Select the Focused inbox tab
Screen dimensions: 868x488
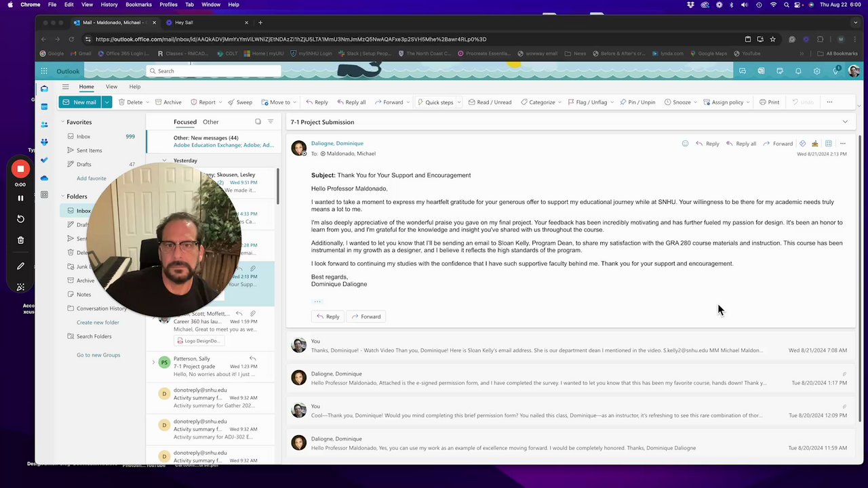coord(185,122)
